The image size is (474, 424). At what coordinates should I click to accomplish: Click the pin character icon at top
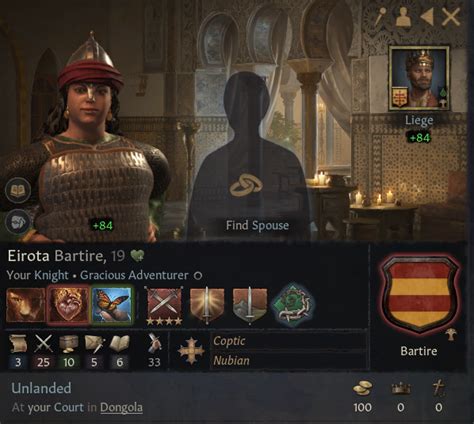(x=379, y=16)
